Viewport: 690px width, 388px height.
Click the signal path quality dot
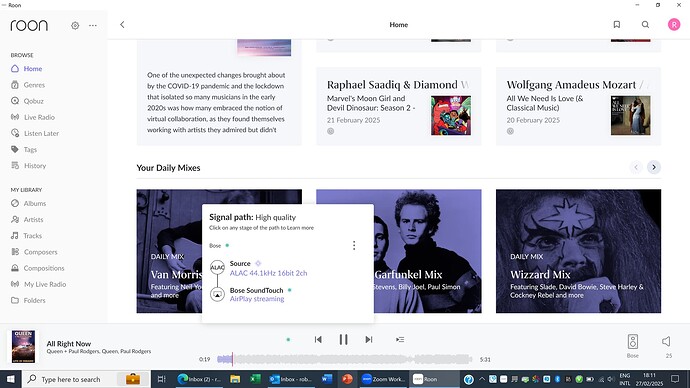coord(288,340)
